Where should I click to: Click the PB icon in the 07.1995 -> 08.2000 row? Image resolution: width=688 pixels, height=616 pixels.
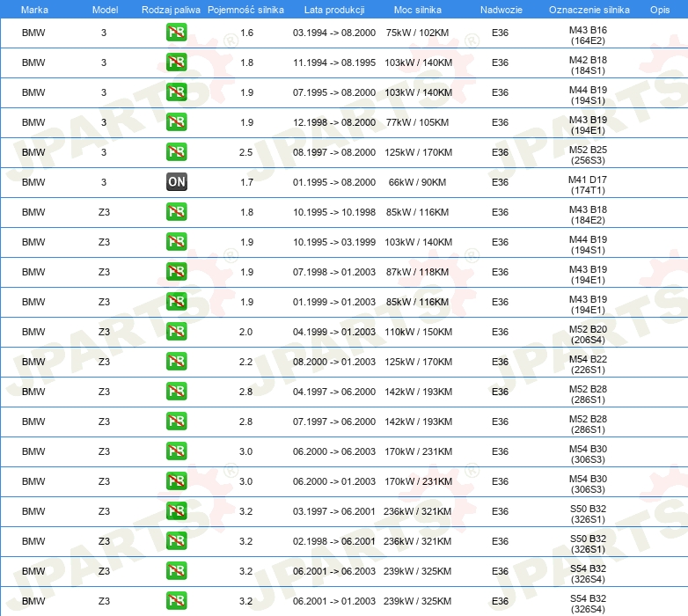[x=176, y=92]
